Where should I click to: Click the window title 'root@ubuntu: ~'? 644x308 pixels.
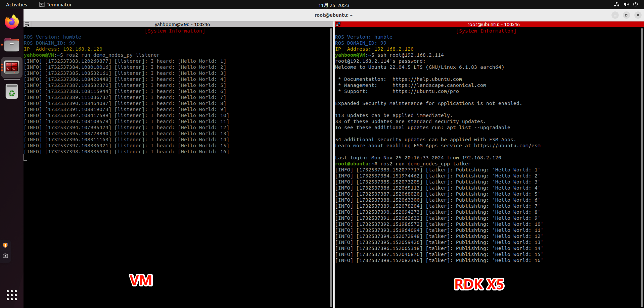(x=333, y=15)
